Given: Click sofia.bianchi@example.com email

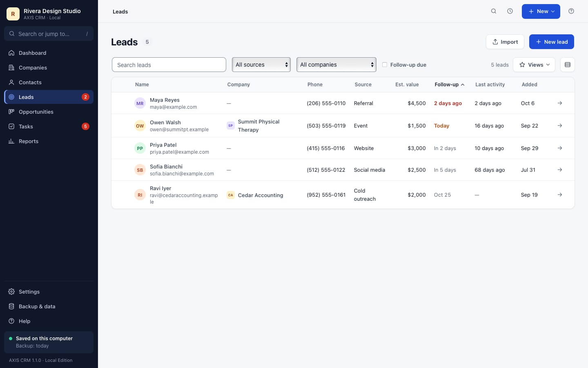Looking at the screenshot, I should pyautogui.click(x=182, y=173).
